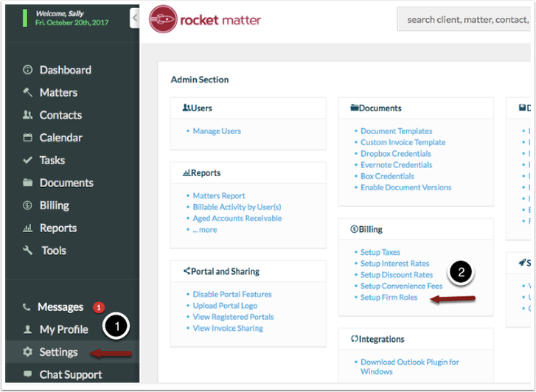Open Chat Support
The image size is (536, 392).
[x=71, y=374]
